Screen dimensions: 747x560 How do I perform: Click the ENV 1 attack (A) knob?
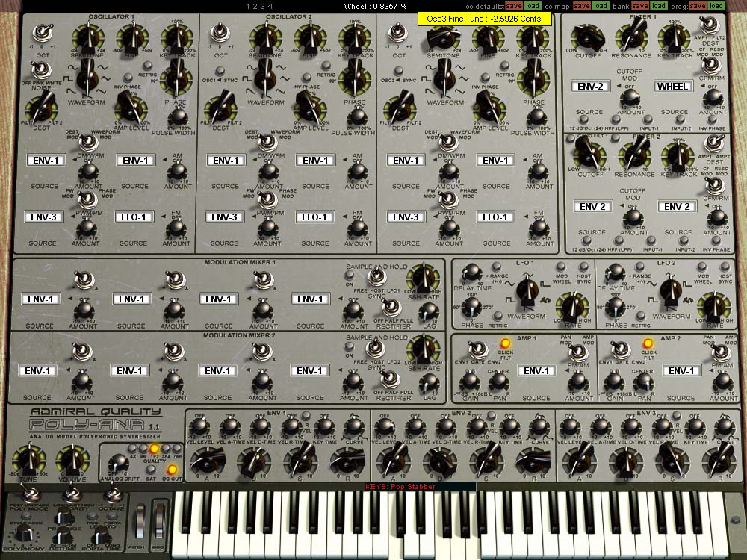click(208, 461)
